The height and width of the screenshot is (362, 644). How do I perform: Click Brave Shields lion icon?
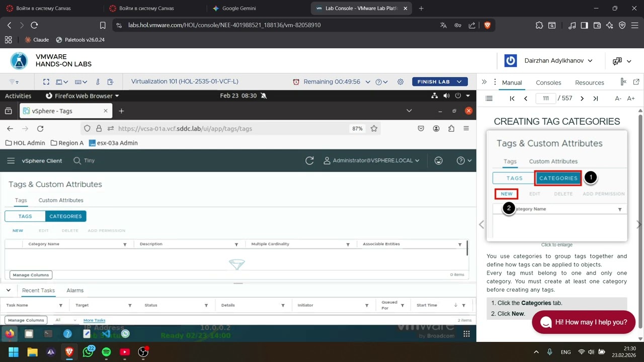(x=487, y=25)
